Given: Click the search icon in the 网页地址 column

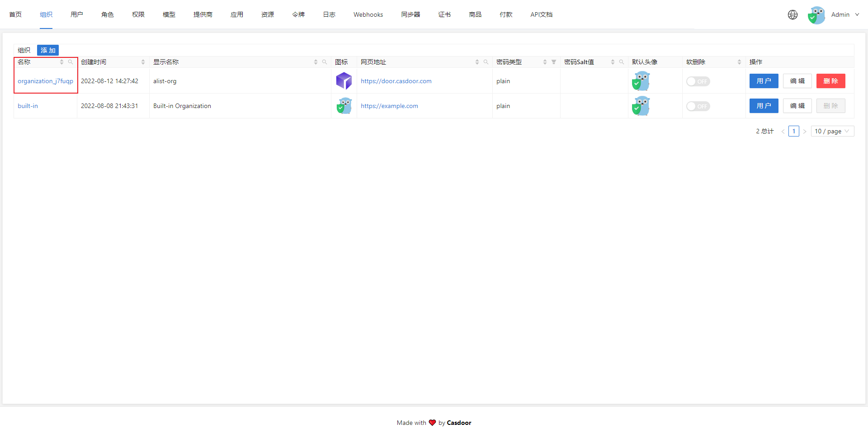Looking at the screenshot, I should tap(486, 62).
